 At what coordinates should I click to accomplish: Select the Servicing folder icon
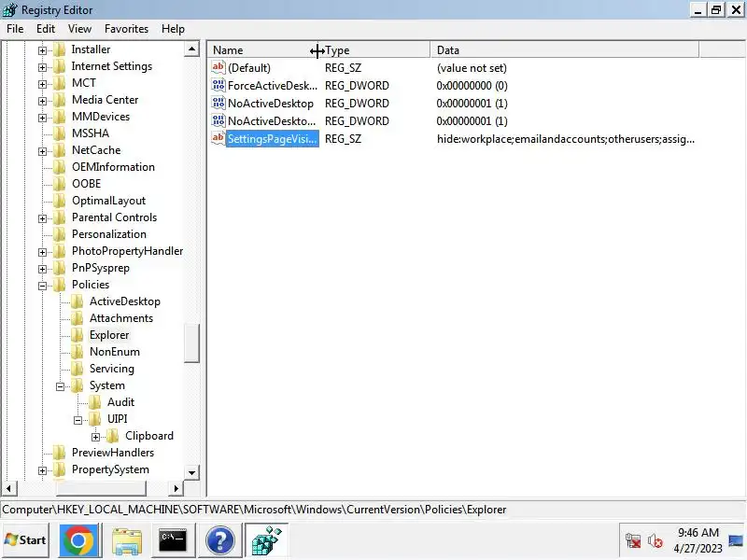[78, 369]
